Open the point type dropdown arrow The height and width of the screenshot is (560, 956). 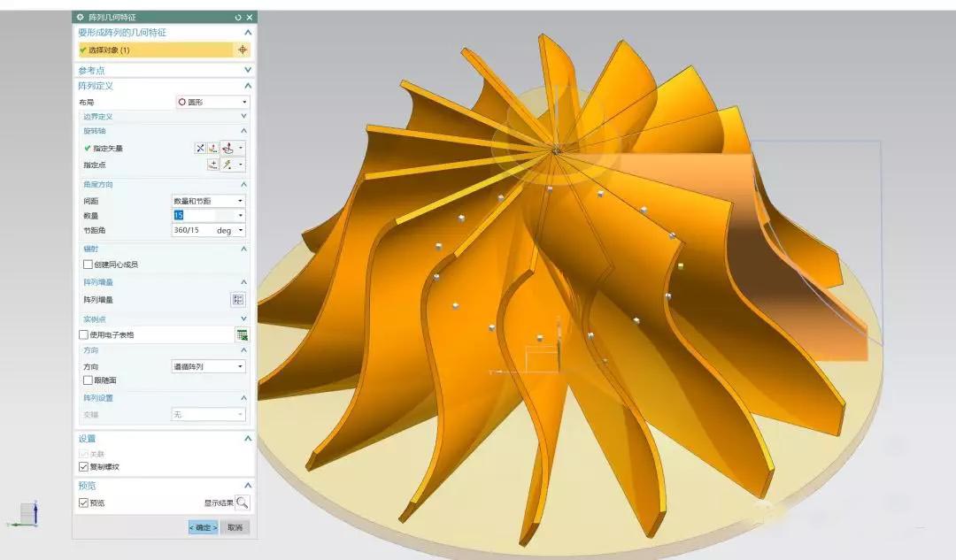(x=241, y=165)
